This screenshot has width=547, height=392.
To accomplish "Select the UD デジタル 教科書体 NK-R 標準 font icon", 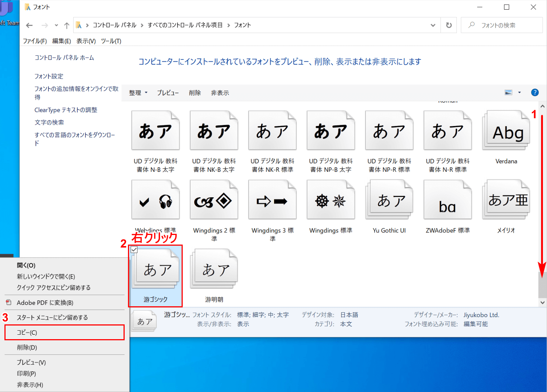I will click(x=273, y=130).
